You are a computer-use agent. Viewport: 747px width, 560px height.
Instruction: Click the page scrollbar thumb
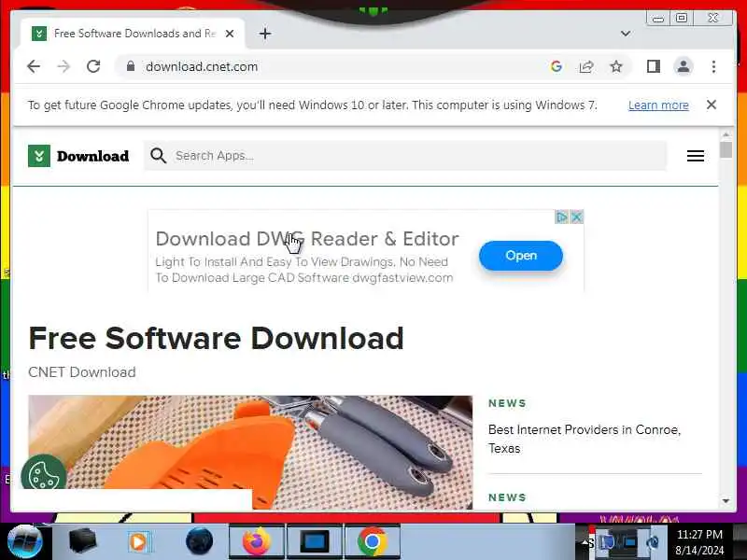[726, 150]
